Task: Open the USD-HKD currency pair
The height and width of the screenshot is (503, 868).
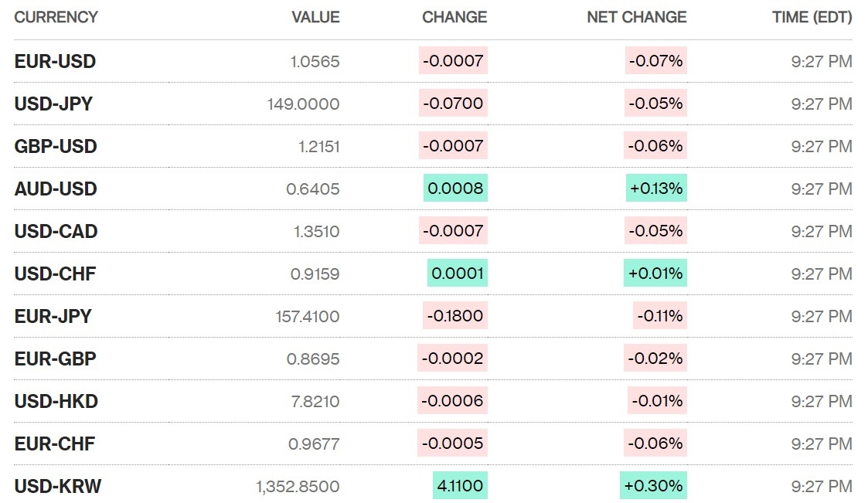Action: [x=56, y=402]
